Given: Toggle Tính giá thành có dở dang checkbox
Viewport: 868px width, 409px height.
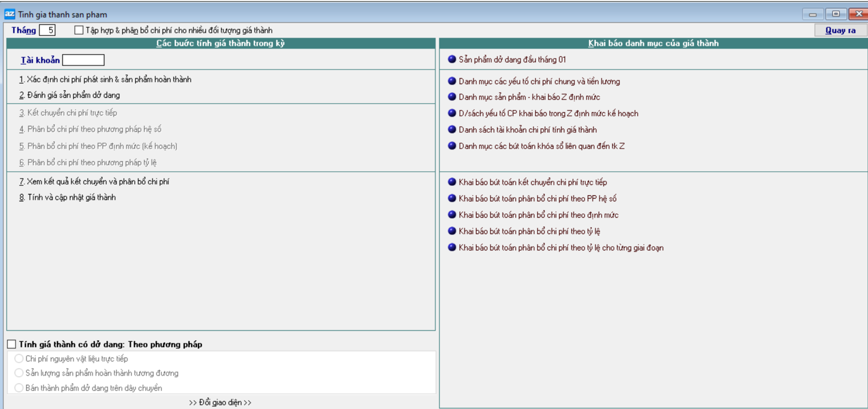Looking at the screenshot, I should [x=12, y=344].
